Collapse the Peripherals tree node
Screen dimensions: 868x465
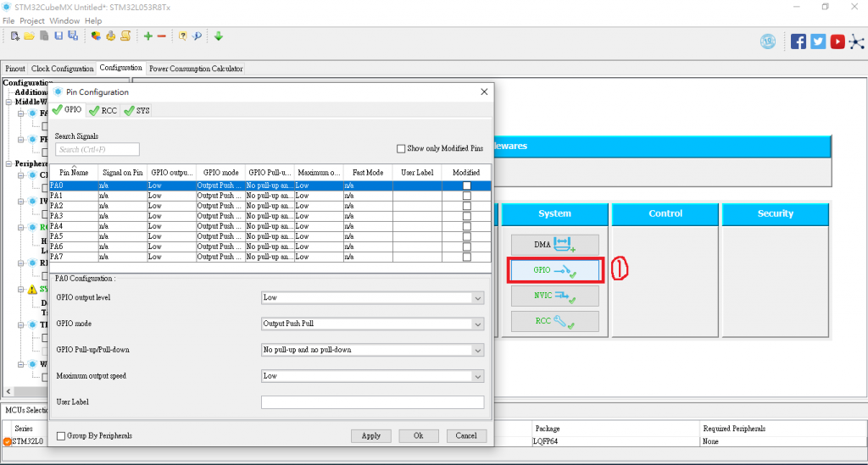[x=8, y=163]
